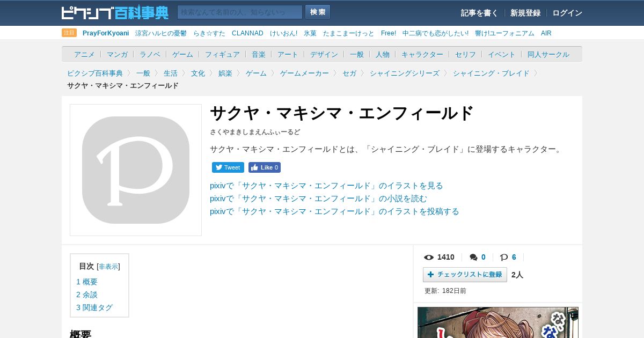Open the manga advertisement thumbnail in the sidebar

point(498,322)
